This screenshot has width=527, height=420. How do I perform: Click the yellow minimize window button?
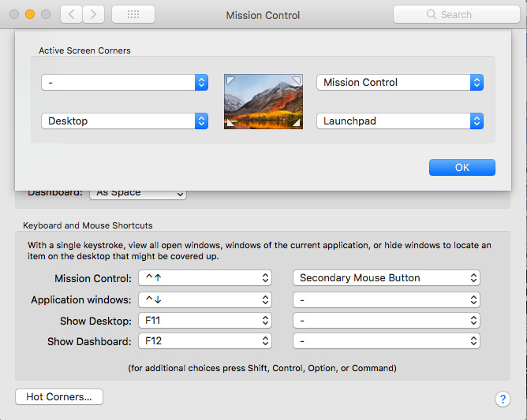click(x=30, y=14)
